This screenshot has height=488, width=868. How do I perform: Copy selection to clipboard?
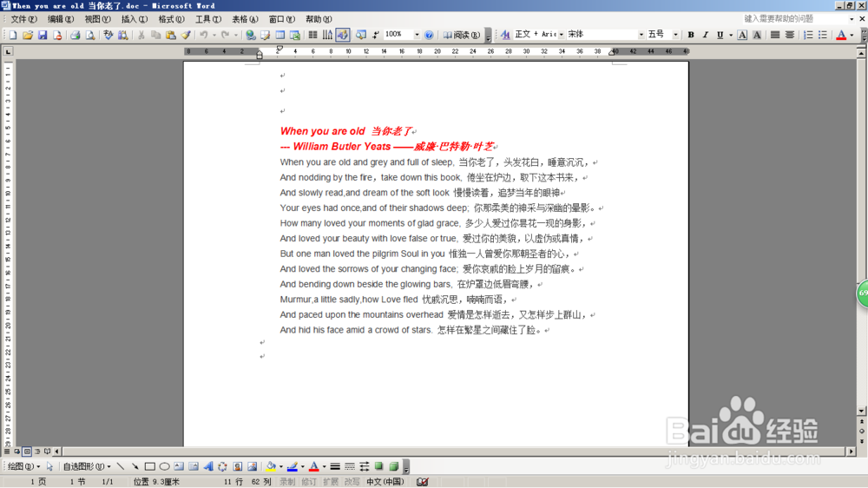tap(156, 35)
